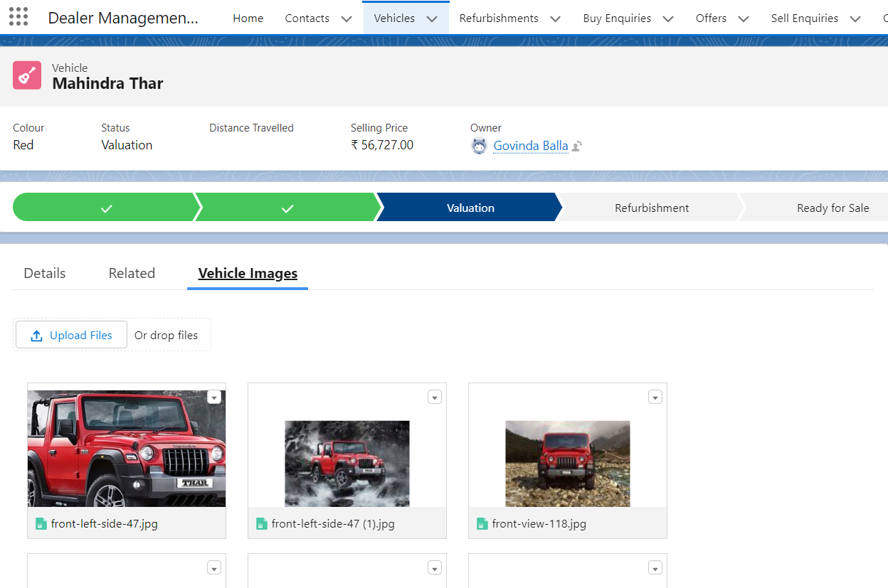Expand the Contacts navigation dropdown arrow
This screenshot has height=588, width=888.
point(347,18)
